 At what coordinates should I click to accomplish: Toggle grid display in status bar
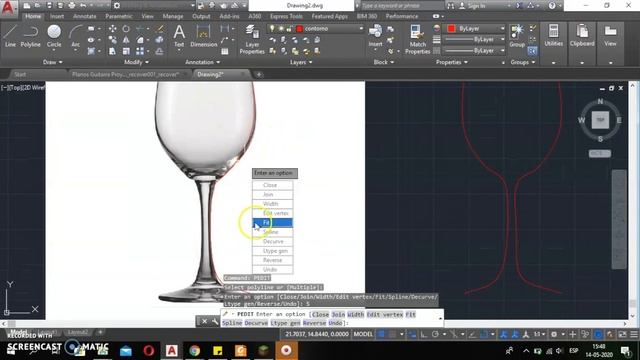pyautogui.click(x=381, y=334)
